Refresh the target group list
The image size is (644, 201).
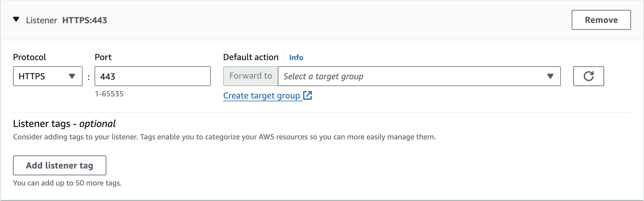[x=588, y=76]
